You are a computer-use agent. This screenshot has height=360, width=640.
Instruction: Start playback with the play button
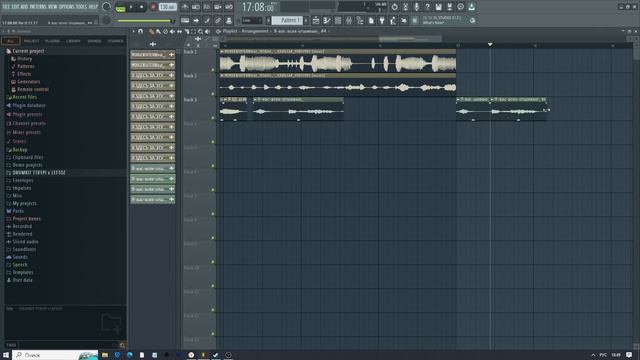(x=131, y=7)
